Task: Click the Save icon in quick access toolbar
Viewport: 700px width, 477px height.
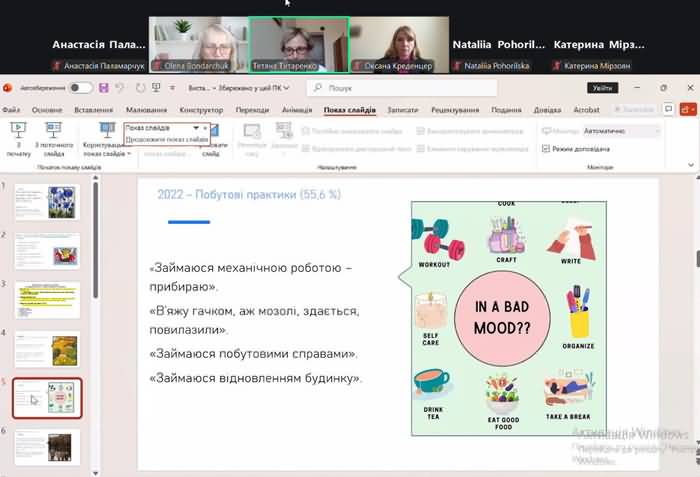Action: (x=105, y=88)
